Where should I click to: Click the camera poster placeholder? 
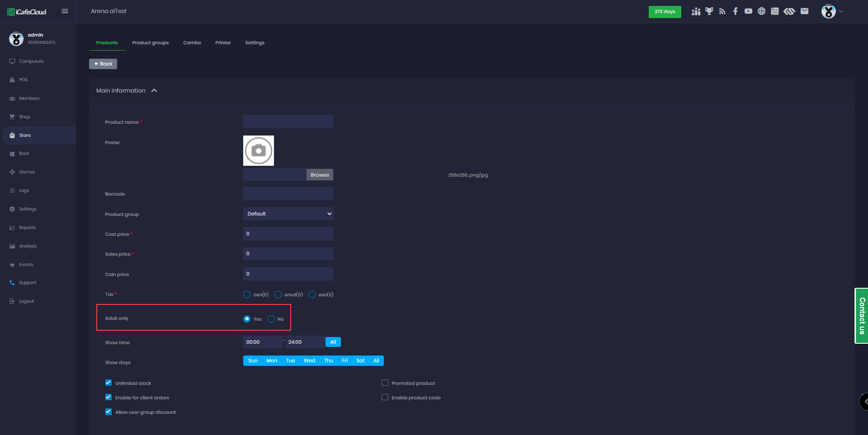click(259, 150)
